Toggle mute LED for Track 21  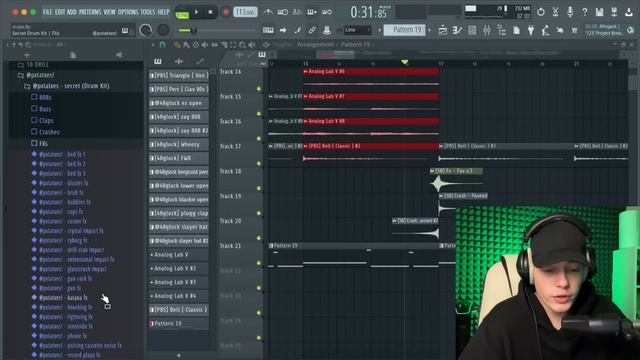259,263
